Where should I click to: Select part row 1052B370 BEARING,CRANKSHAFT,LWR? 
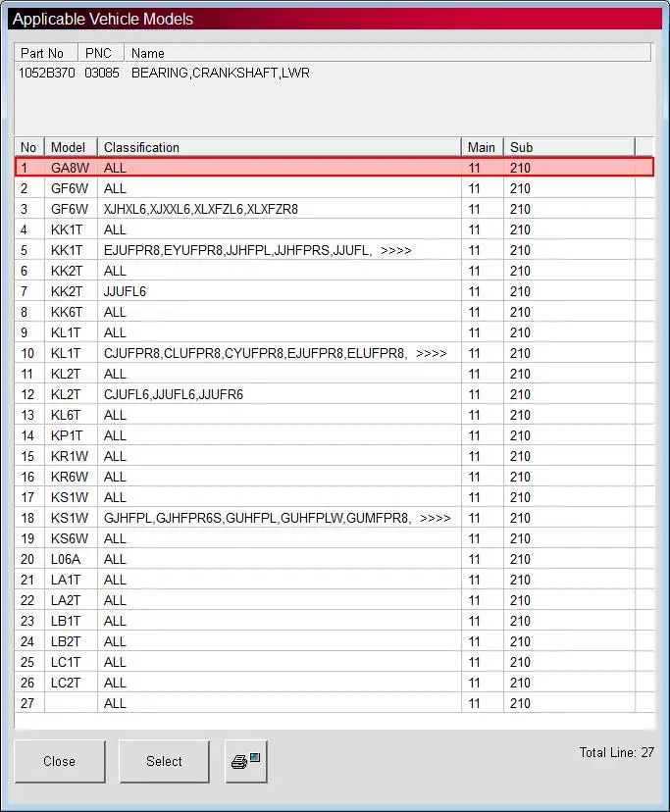point(333,73)
